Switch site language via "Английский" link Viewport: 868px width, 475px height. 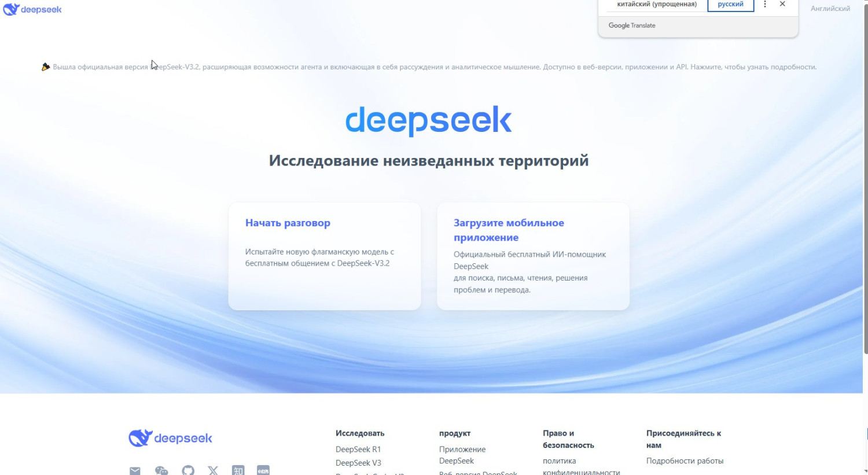point(830,9)
